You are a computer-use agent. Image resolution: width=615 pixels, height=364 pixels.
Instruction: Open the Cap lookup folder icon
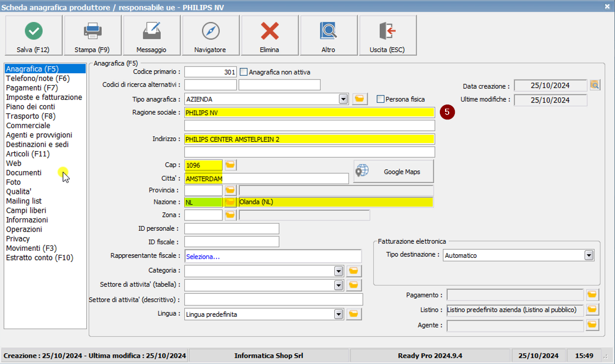click(x=230, y=165)
